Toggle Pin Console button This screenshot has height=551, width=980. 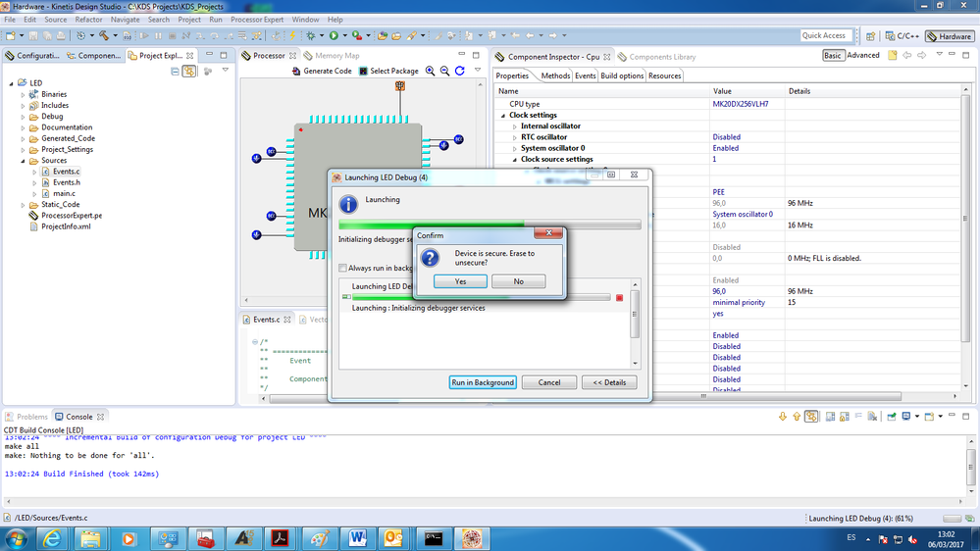892,416
